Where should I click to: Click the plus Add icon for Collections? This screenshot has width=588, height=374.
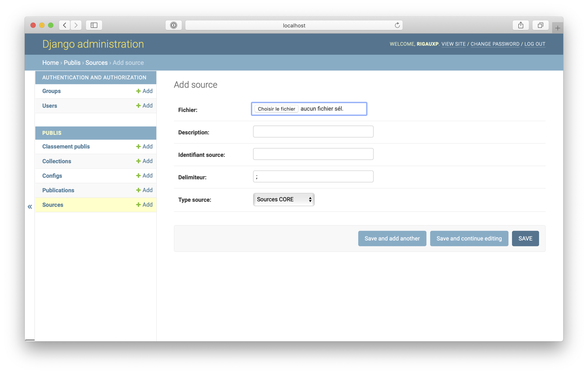(x=138, y=161)
